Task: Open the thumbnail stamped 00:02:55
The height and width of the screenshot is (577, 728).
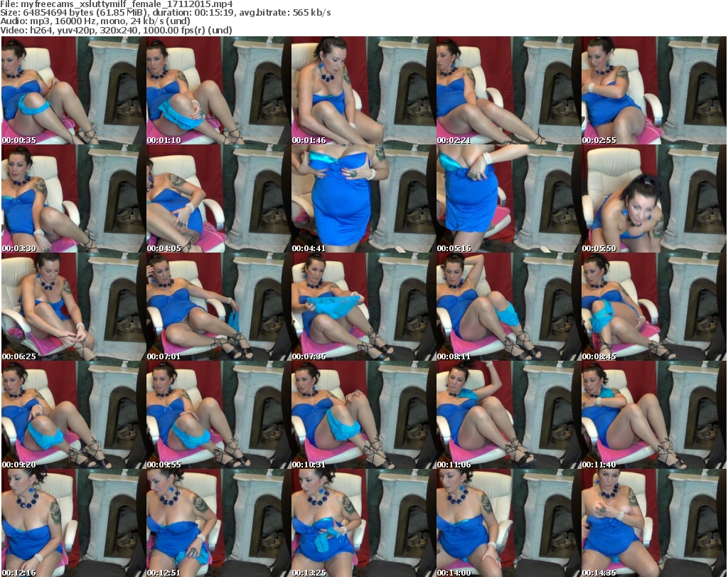Action: [654, 90]
